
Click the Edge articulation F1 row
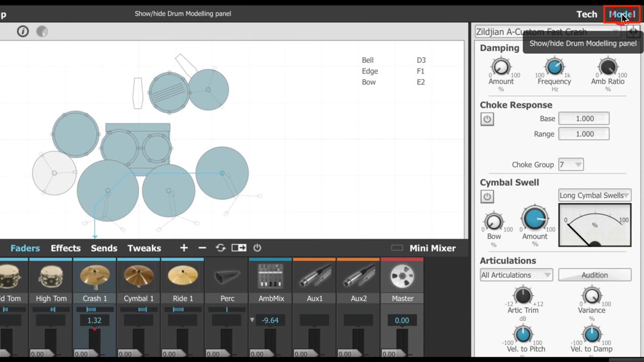click(394, 71)
